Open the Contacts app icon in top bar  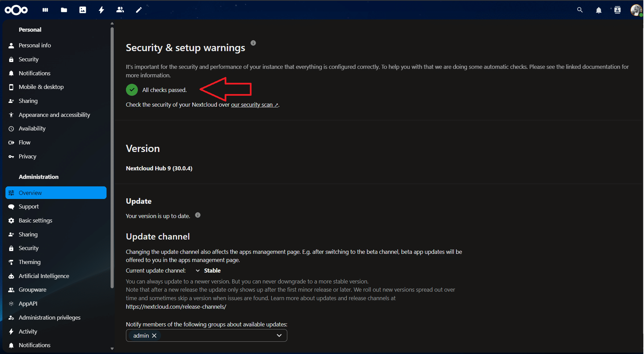point(120,10)
